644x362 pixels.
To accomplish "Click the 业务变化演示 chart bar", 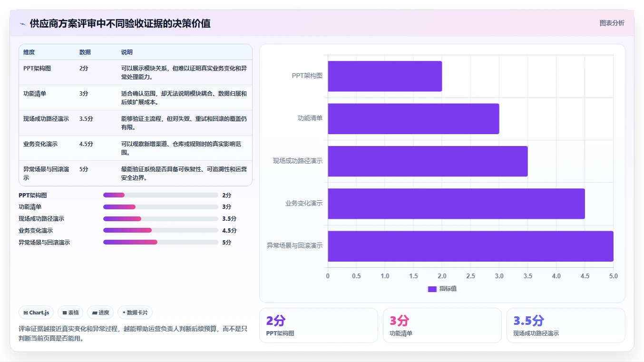I will coord(456,204).
